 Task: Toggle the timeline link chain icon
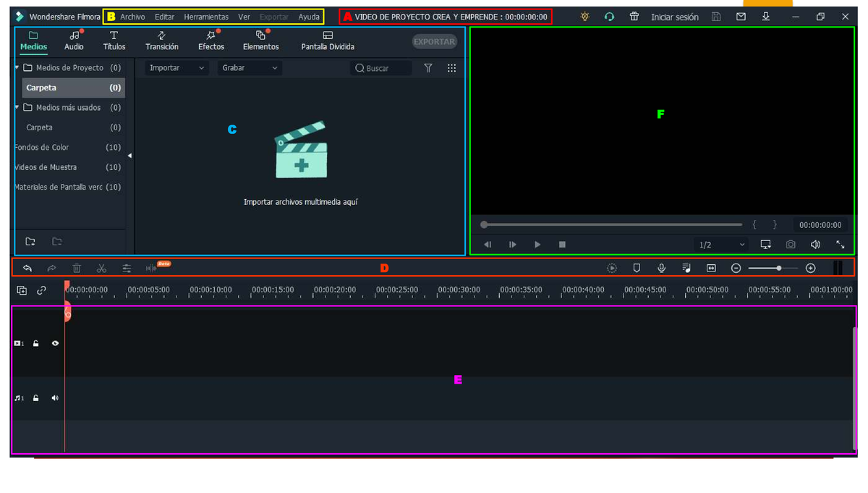(41, 290)
